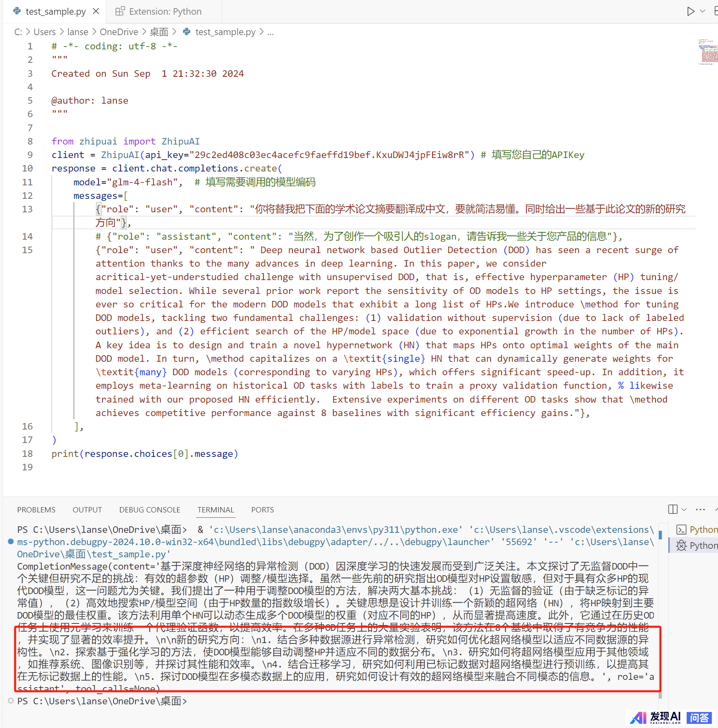Run the Python file with play icon
This screenshot has width=718, height=728.
coord(690,11)
